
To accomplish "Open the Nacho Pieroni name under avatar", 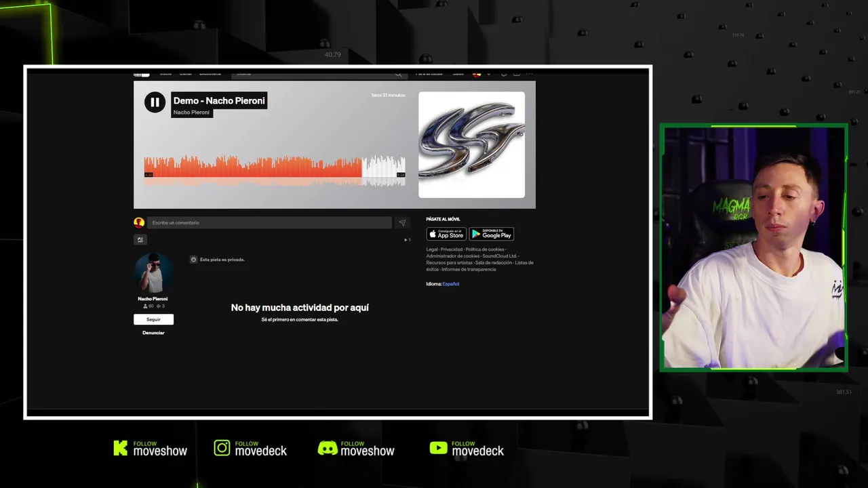I will point(153,299).
